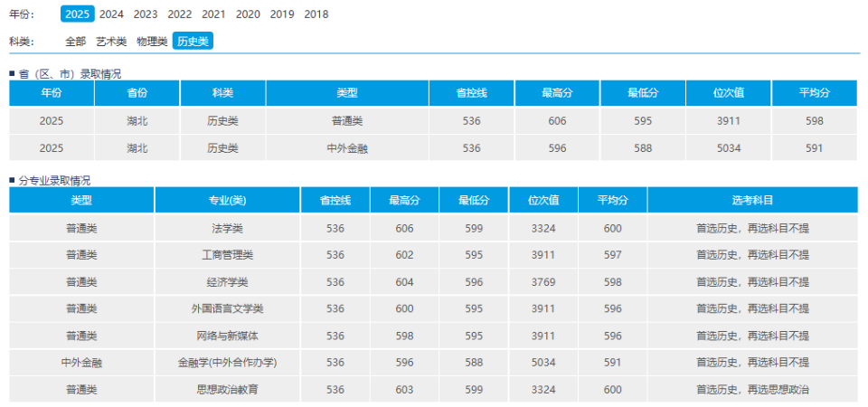Click 类型 header in majors table

point(81,200)
